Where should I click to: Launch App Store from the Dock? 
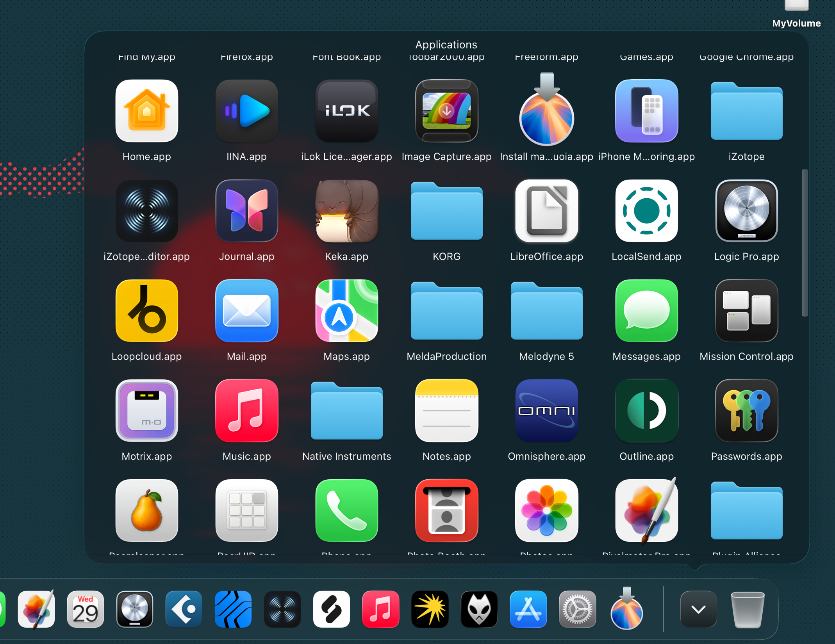pyautogui.click(x=528, y=609)
